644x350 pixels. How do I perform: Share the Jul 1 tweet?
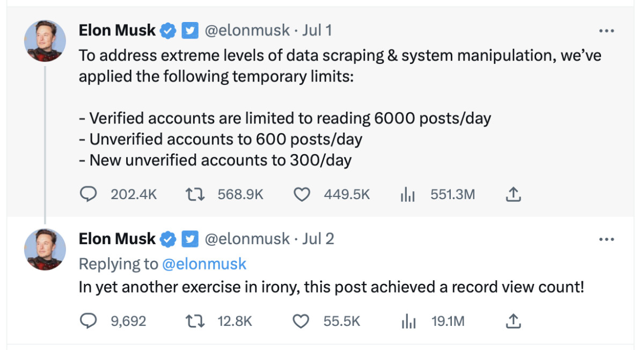tap(514, 194)
